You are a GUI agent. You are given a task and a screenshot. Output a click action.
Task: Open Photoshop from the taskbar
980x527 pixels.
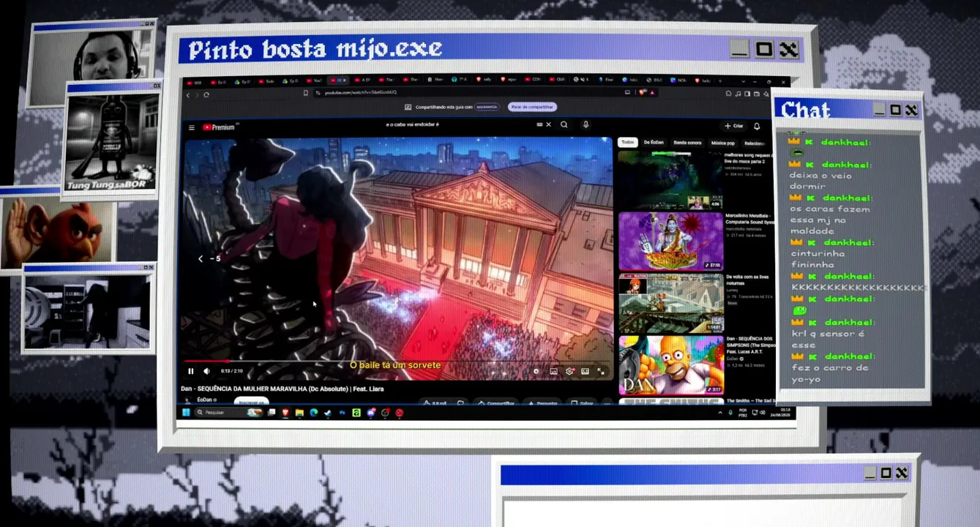pos(342,413)
